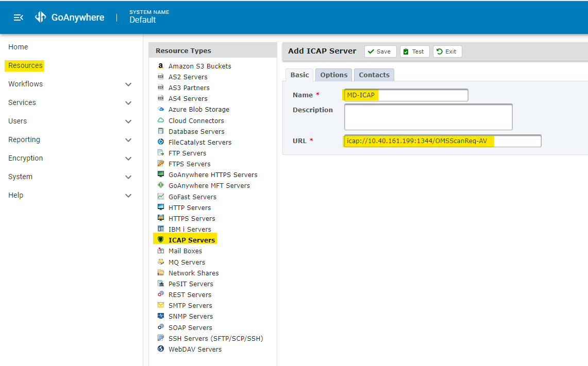
Task: Click the WebDAV Servers globe icon
Action: coord(161,349)
